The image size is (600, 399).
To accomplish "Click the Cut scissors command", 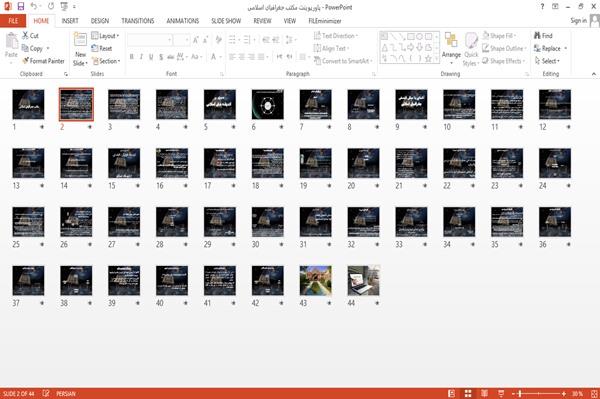I will point(30,36).
